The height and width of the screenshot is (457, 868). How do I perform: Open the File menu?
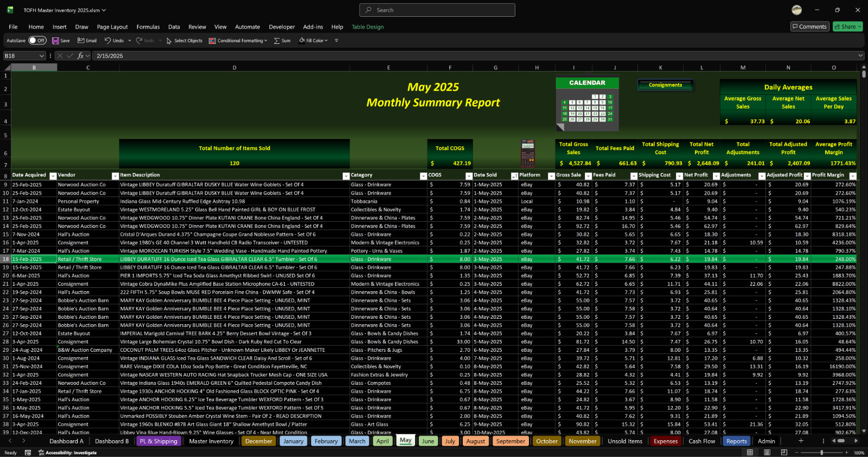tap(13, 27)
